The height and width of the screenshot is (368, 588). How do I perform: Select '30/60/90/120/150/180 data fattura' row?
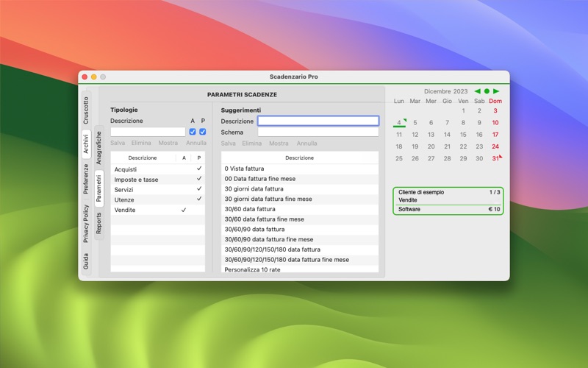tap(300, 250)
